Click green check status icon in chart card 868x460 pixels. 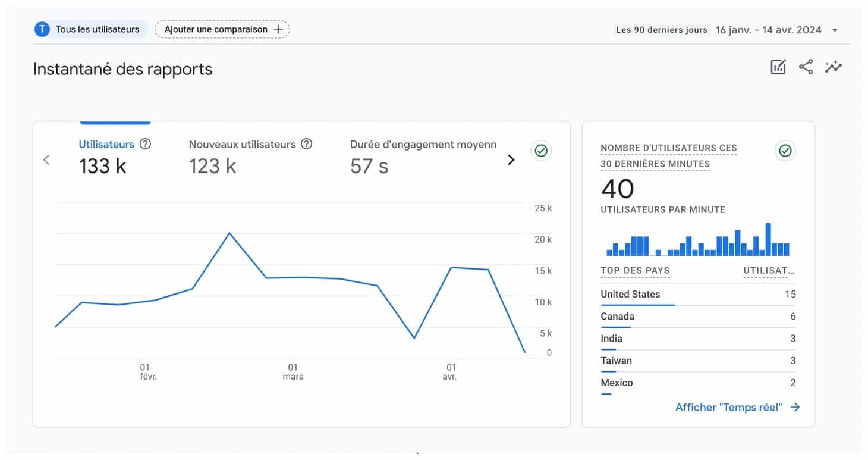[541, 151]
